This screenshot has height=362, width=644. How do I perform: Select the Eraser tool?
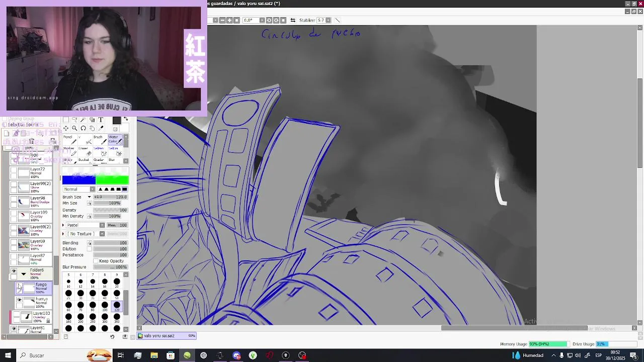[85, 151]
